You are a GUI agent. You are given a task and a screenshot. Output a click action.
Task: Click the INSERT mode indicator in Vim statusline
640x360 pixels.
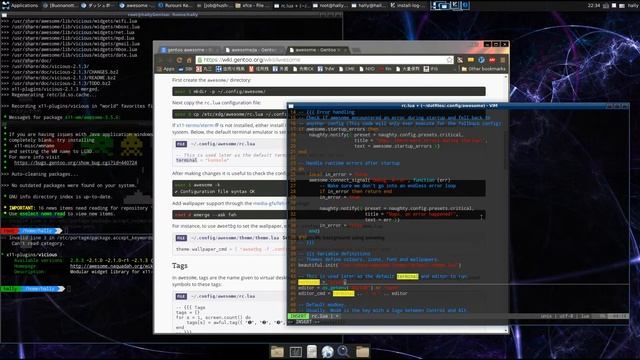click(298, 316)
